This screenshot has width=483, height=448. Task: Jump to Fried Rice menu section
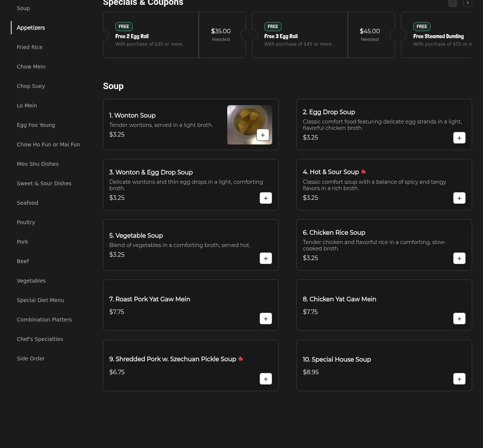[30, 47]
